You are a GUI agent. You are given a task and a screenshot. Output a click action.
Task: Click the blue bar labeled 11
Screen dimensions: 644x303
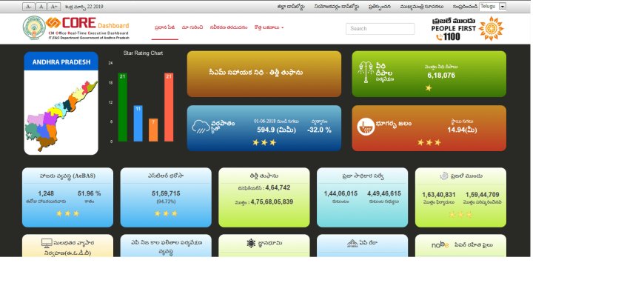tap(138, 123)
